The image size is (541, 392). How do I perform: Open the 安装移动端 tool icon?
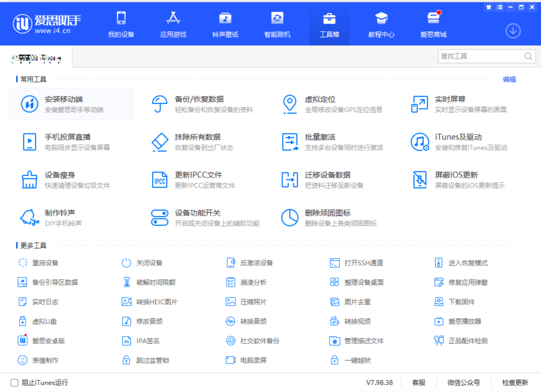pyautogui.click(x=30, y=104)
